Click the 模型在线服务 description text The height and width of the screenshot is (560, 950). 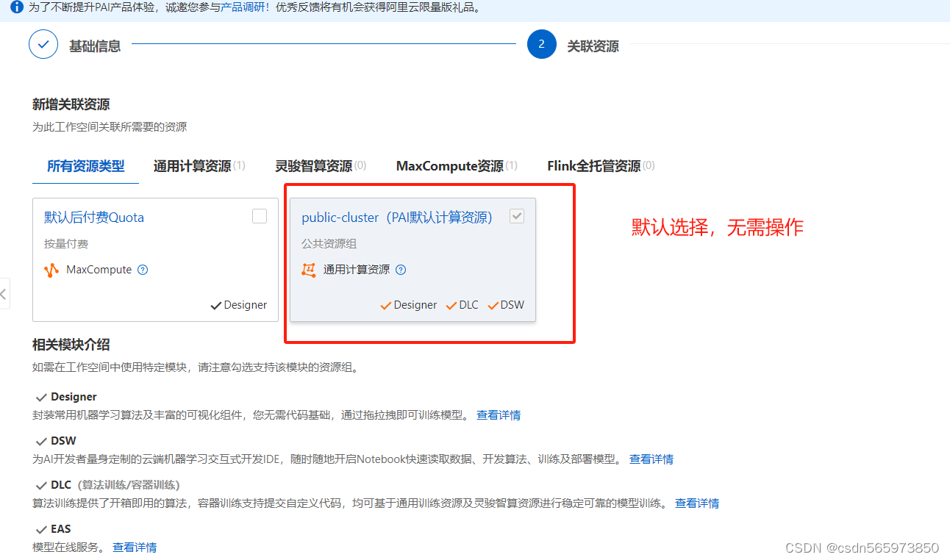coord(69,548)
